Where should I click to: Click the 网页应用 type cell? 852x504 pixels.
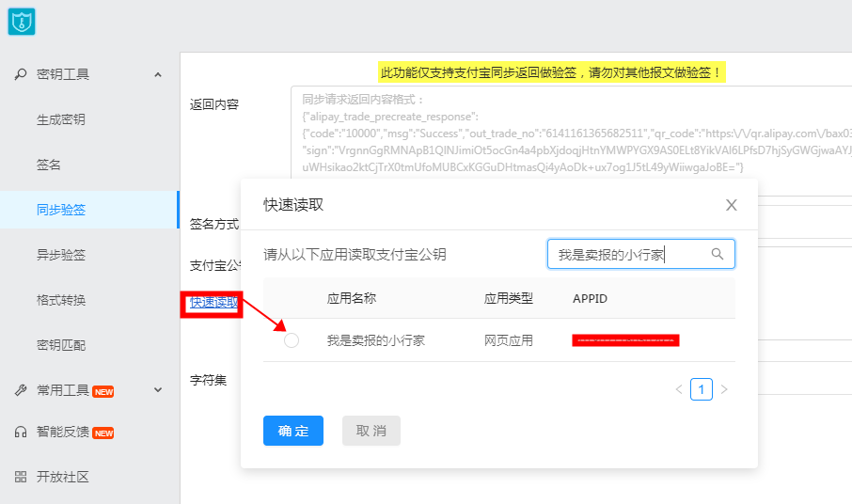click(508, 340)
